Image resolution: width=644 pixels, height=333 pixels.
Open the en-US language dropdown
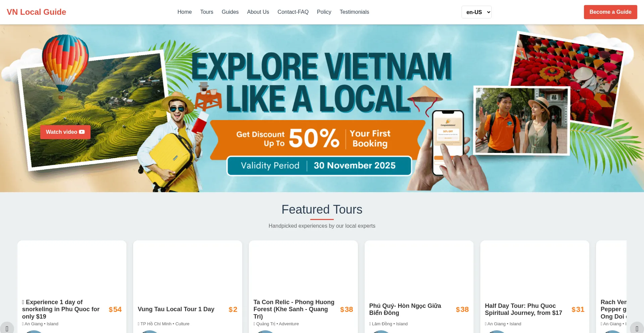[476, 12]
